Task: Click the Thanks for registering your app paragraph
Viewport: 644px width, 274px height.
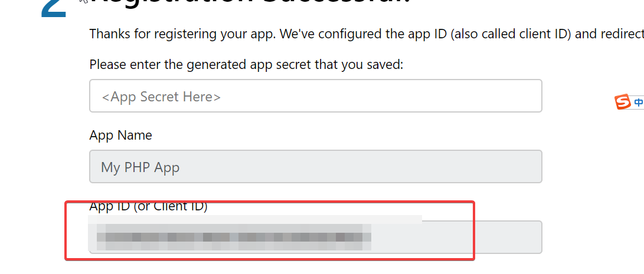Action: 367,34
